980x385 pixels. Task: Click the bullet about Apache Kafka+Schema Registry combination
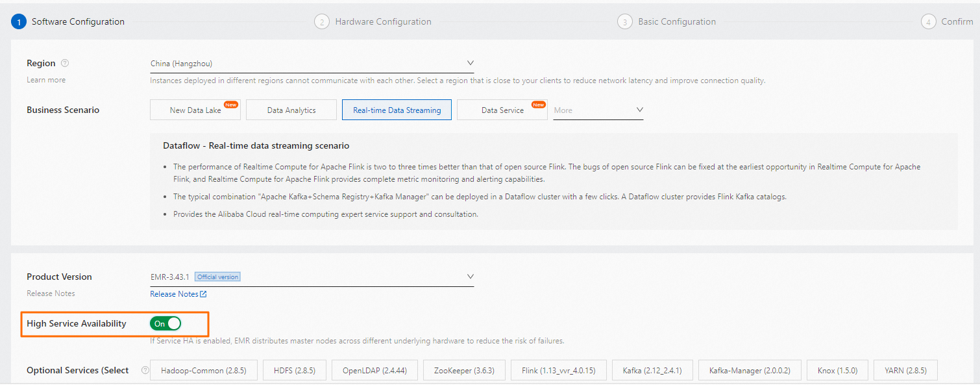[480, 197]
